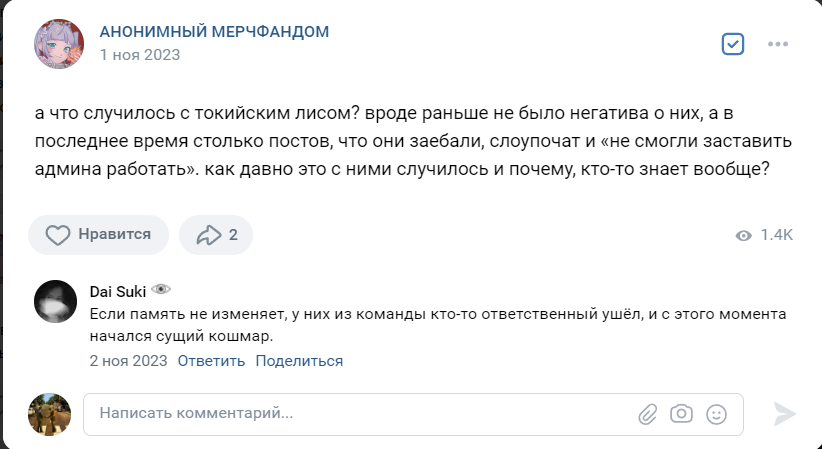Click Поделиться under the comment
This screenshot has width=822, height=449.
click(299, 361)
